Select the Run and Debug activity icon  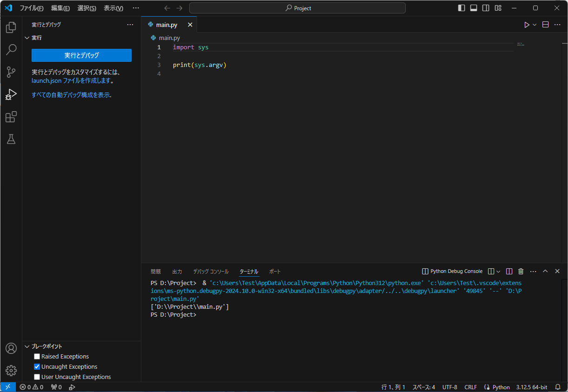(11, 94)
